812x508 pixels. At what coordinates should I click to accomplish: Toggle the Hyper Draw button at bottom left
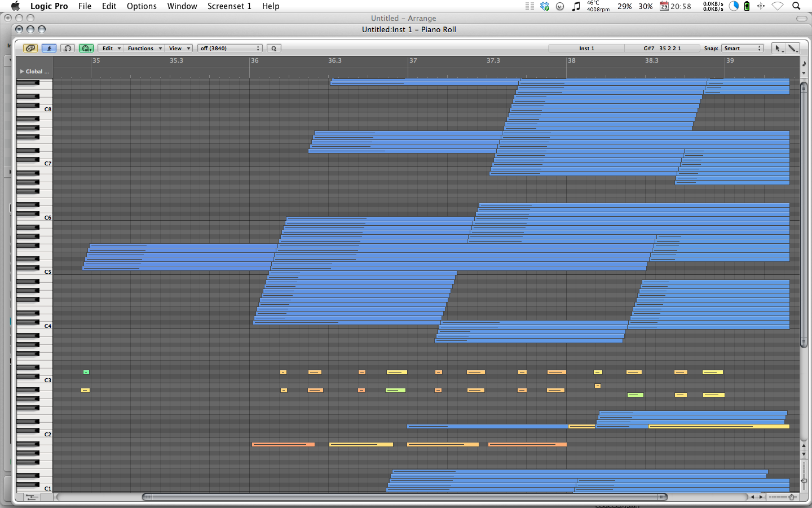point(32,497)
